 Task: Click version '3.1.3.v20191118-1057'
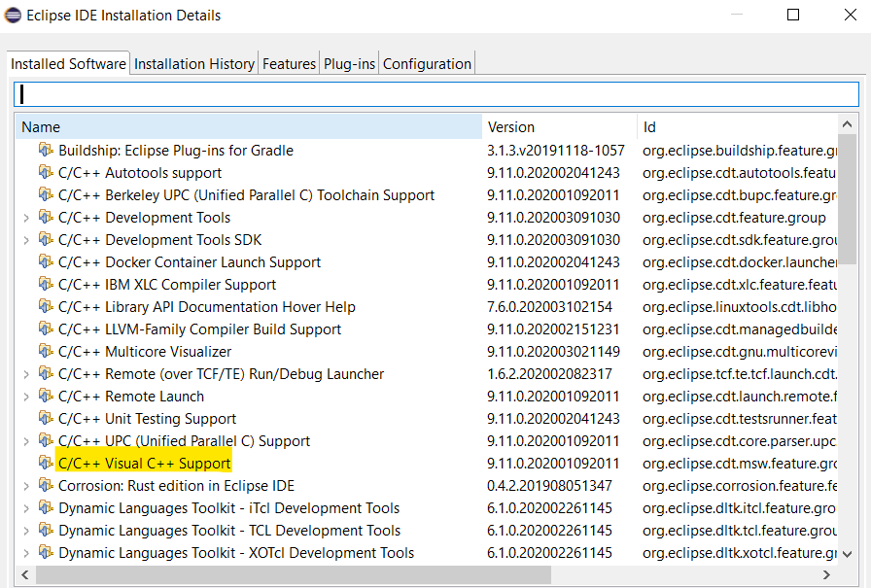point(555,151)
